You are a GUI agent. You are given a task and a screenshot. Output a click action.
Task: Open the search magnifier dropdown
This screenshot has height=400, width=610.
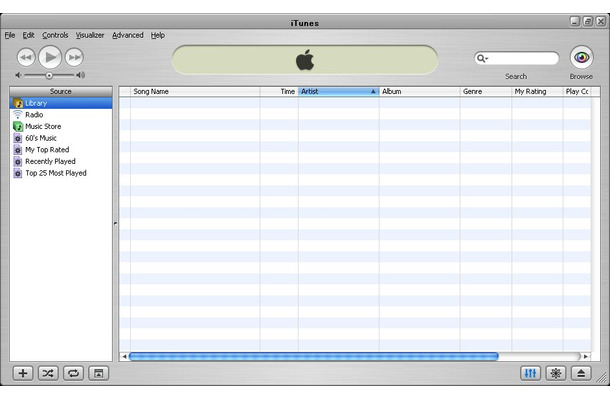point(482,58)
